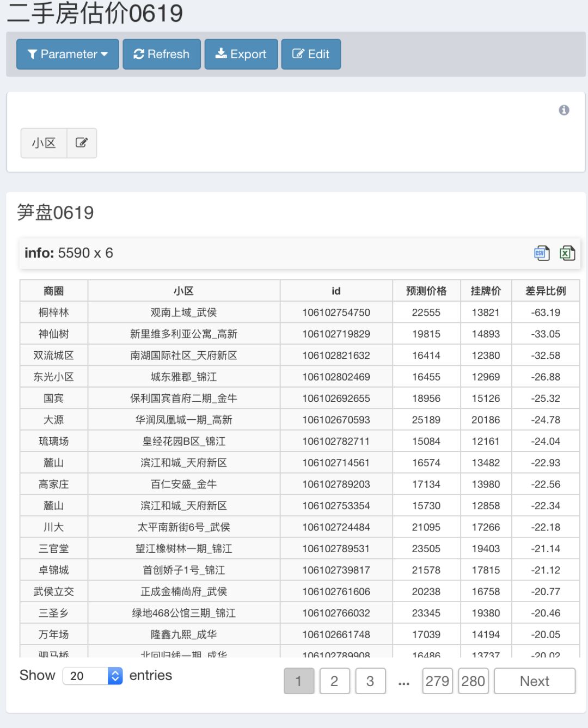Jump to page 280 of results
588x728 pixels.
tap(473, 681)
